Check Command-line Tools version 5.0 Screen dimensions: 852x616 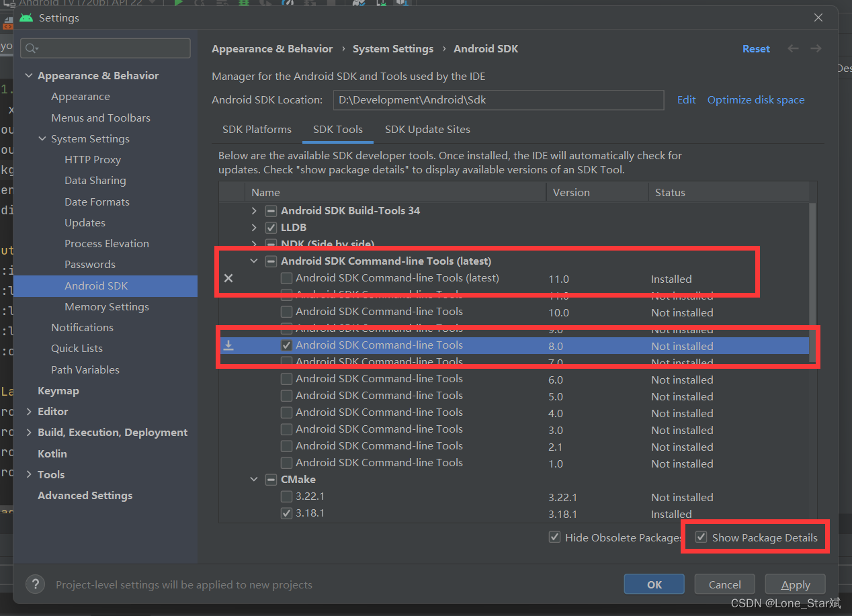(286, 396)
